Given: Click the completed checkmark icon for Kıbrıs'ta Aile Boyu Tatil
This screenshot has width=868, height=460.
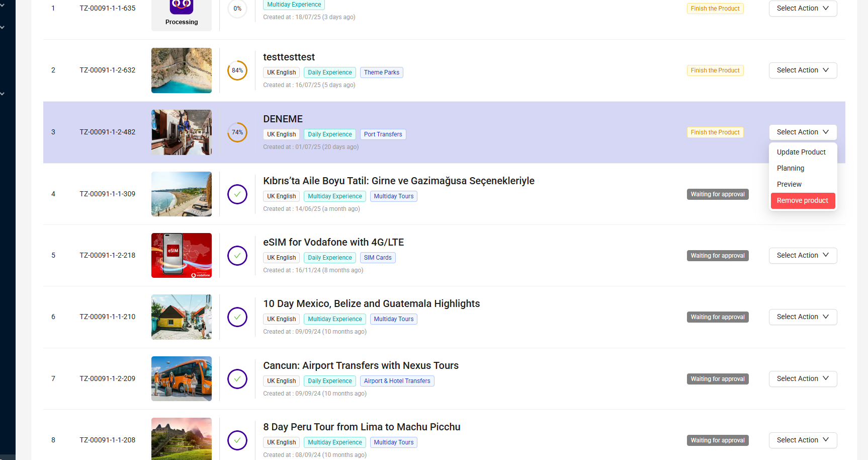Looking at the screenshot, I should point(237,194).
